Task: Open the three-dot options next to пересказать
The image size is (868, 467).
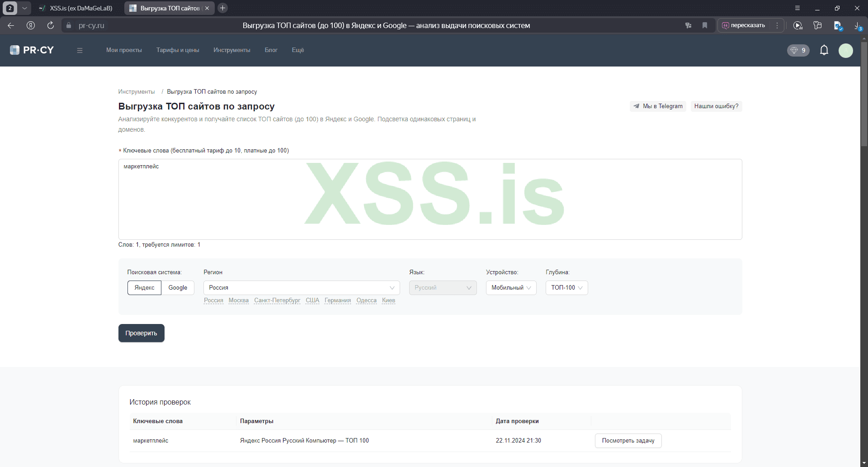Action: (x=777, y=25)
